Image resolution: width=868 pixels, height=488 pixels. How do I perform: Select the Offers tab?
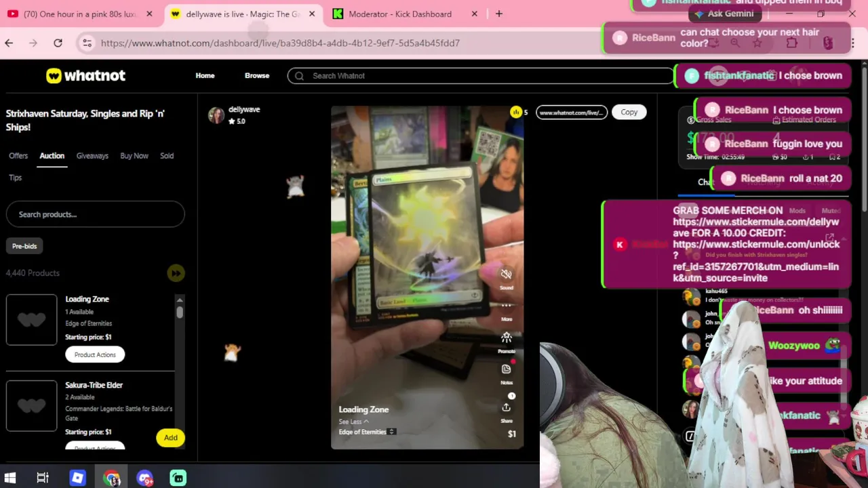click(18, 156)
